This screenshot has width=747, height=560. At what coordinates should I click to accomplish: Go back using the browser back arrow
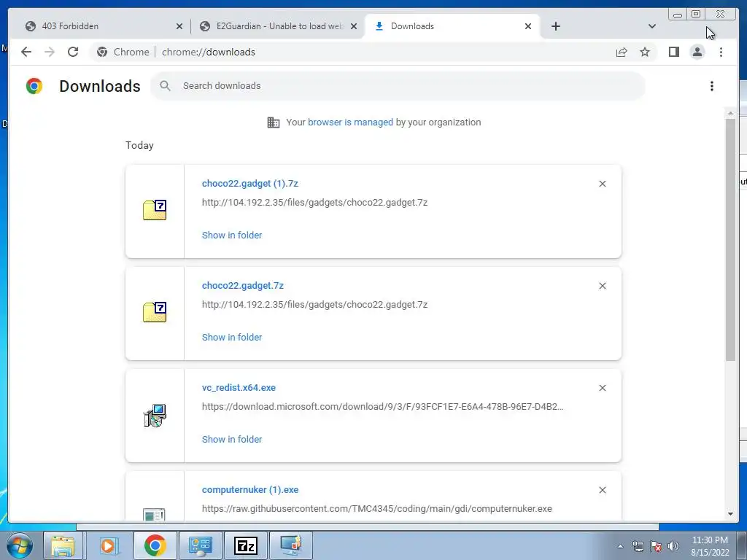click(26, 52)
